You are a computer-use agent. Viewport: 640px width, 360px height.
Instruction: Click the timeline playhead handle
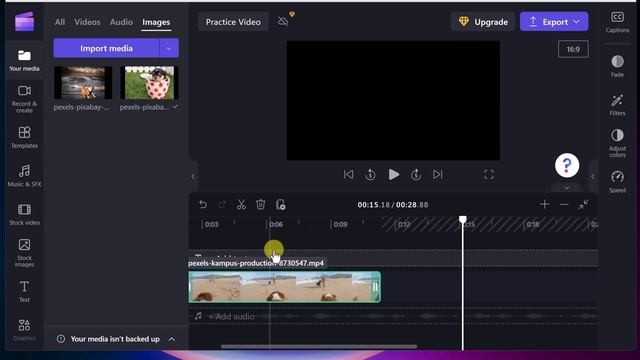[462, 220]
